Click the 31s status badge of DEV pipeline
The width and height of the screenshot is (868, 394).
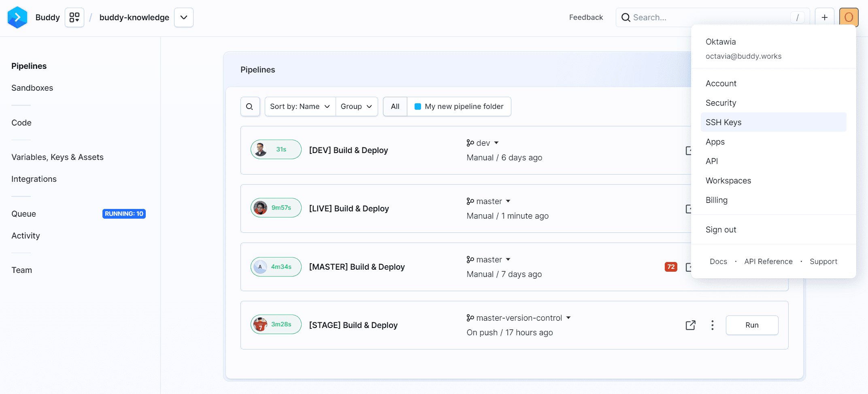coord(276,149)
